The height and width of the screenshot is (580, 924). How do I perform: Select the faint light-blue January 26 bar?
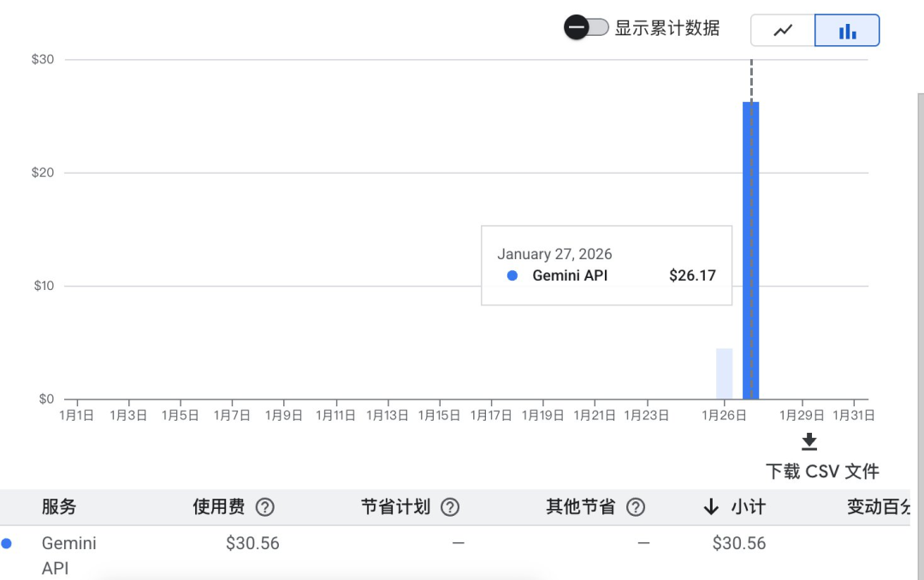point(725,374)
